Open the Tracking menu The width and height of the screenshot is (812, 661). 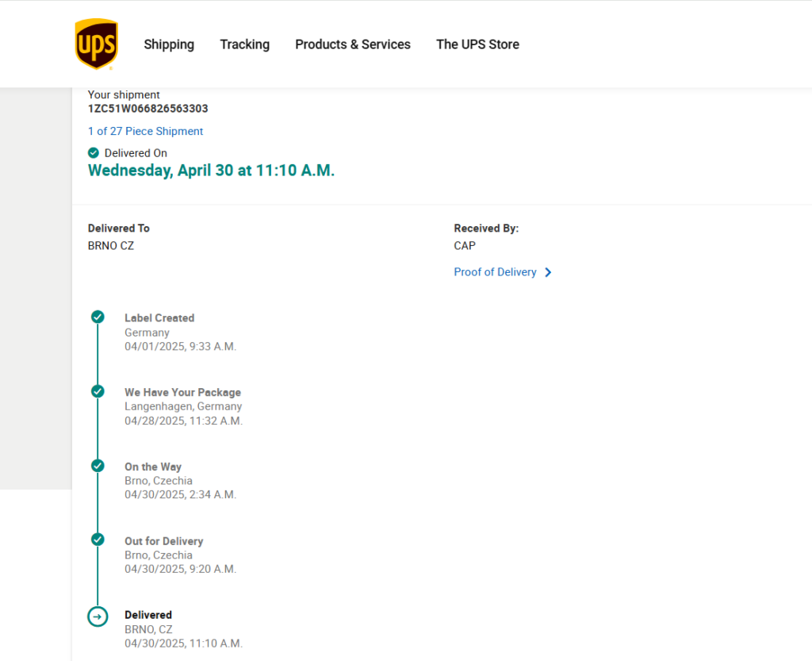pos(244,44)
